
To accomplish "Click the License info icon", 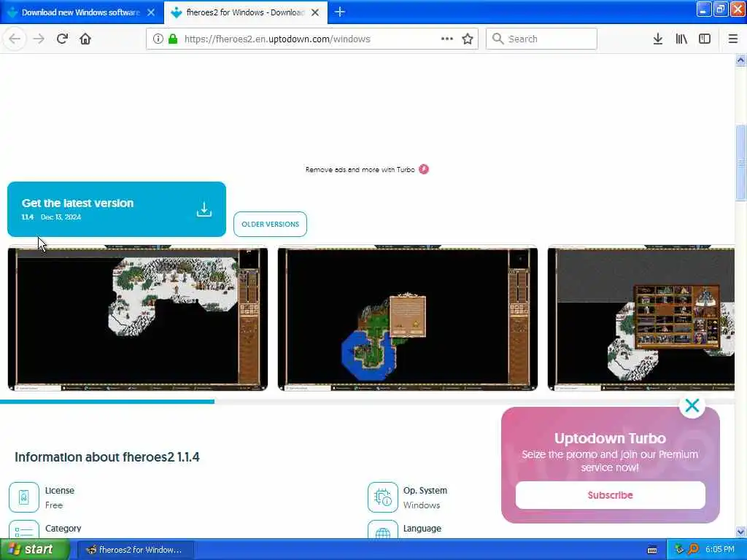I will tap(24, 497).
